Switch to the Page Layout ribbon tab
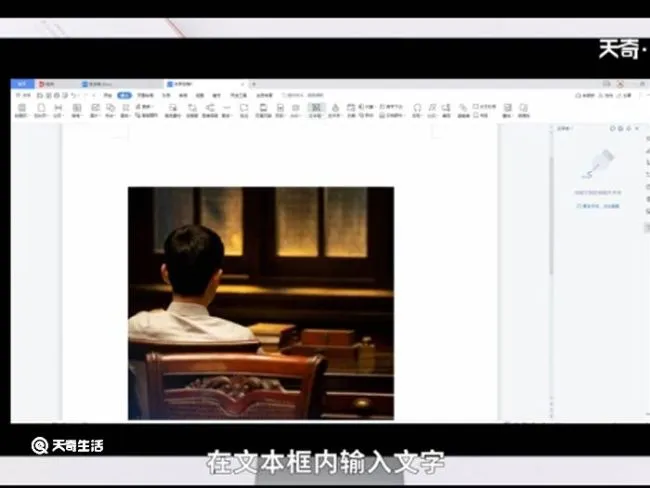Screen dimensions: 650x488 click(146, 95)
